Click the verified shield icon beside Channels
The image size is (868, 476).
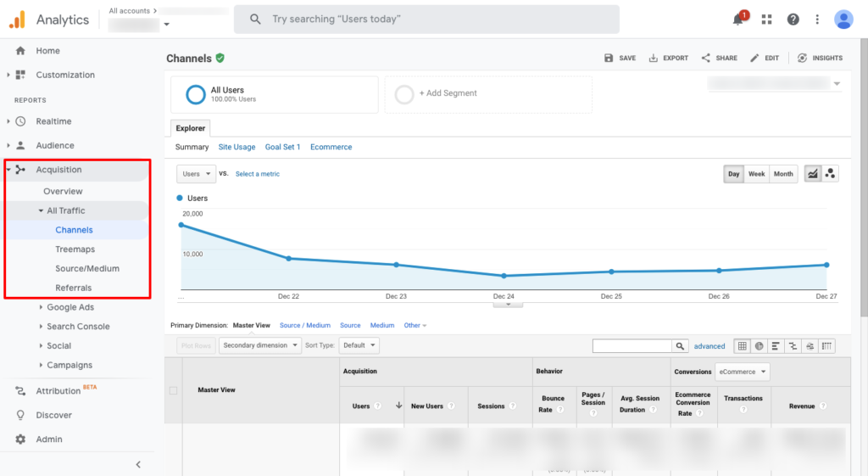220,59
